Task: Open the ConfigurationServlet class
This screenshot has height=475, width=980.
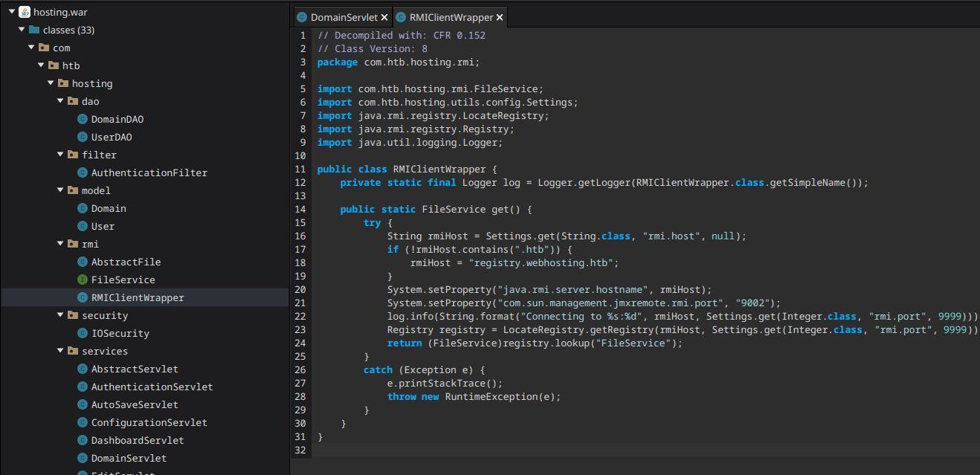Action: 149,422
